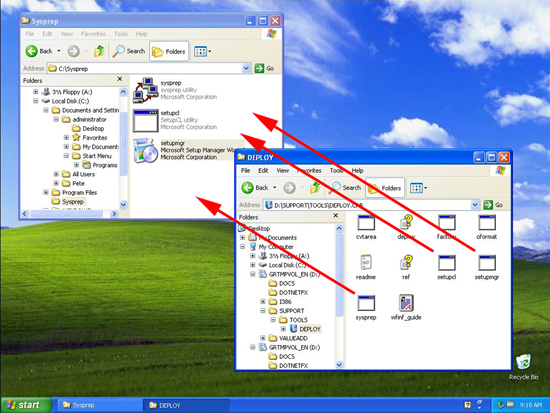Select Desktop folder under administrator in Sysprep tree
550x413 pixels.
pyautogui.click(x=88, y=128)
